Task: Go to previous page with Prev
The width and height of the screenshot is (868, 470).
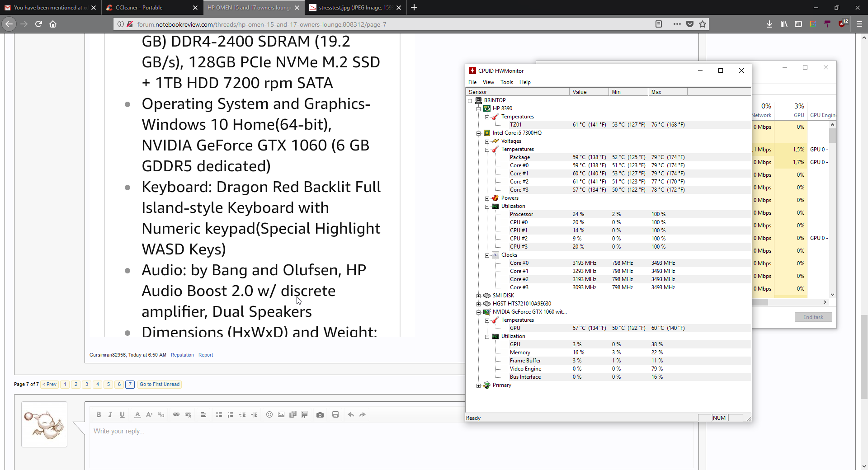Action: click(50, 384)
